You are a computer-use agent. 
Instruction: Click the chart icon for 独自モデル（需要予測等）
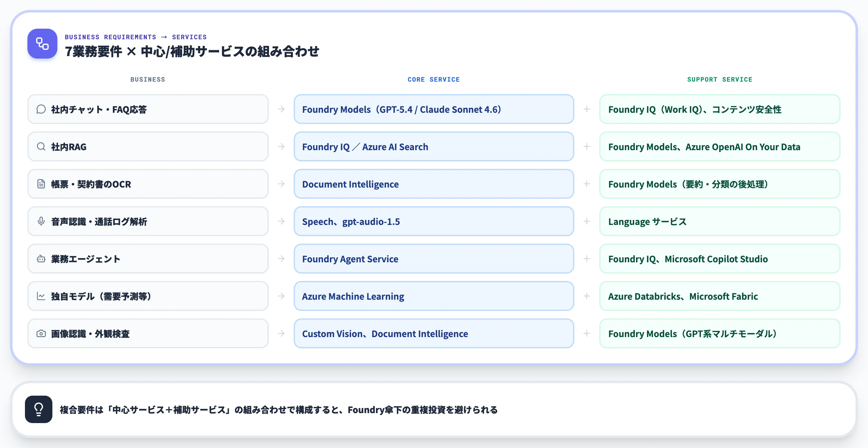[x=41, y=296]
